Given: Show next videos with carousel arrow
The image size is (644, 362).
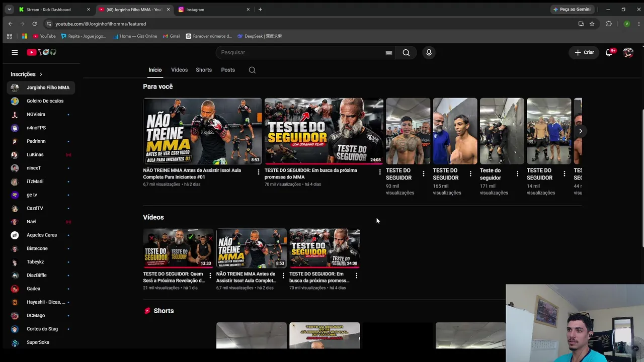Looking at the screenshot, I should (x=580, y=131).
